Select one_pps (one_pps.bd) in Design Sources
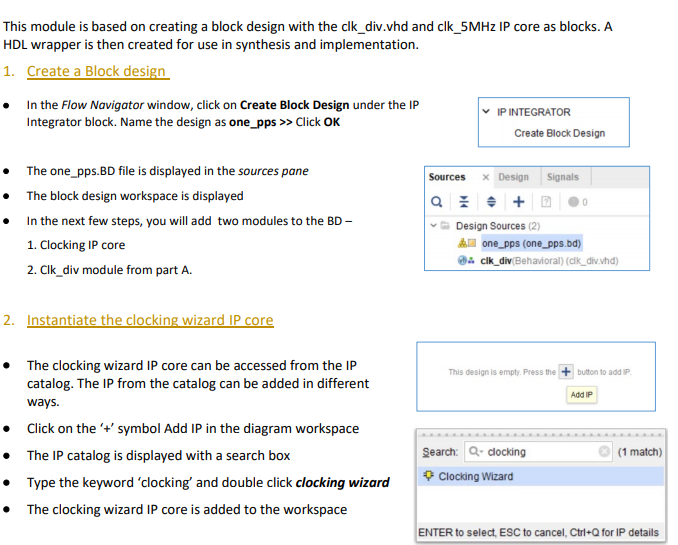Viewport: 678px width, 545px height. (x=531, y=243)
